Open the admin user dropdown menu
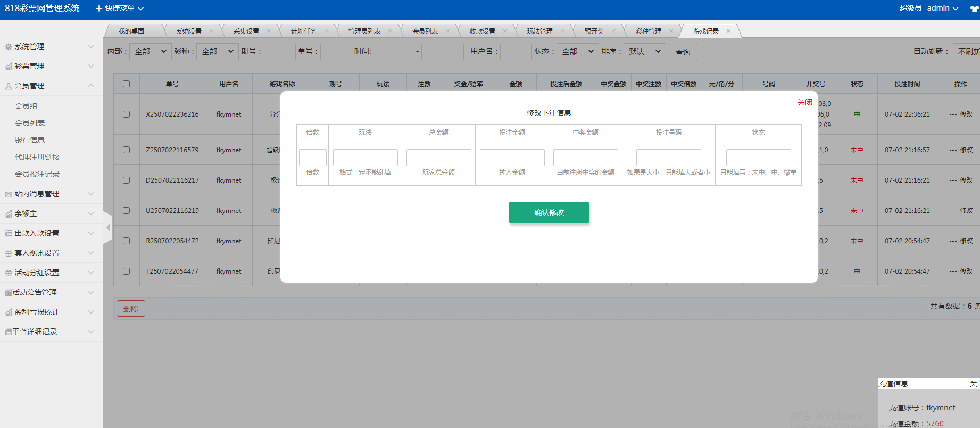Viewport: 980px width, 428px height. (x=942, y=9)
